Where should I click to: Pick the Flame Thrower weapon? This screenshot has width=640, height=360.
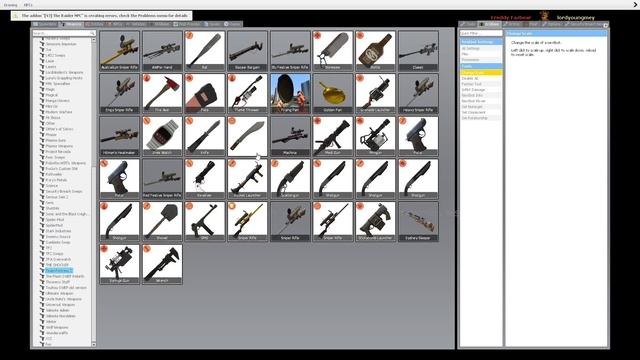tap(247, 93)
